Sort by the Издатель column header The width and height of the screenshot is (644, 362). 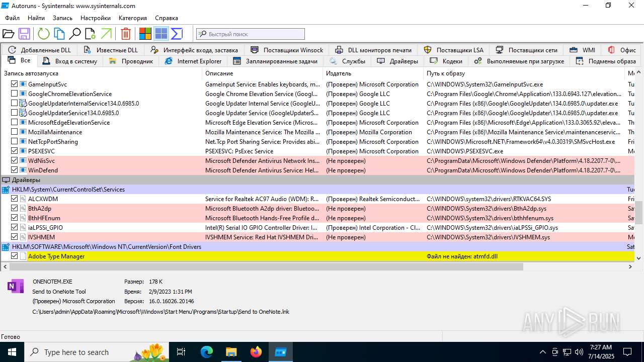tap(373, 73)
